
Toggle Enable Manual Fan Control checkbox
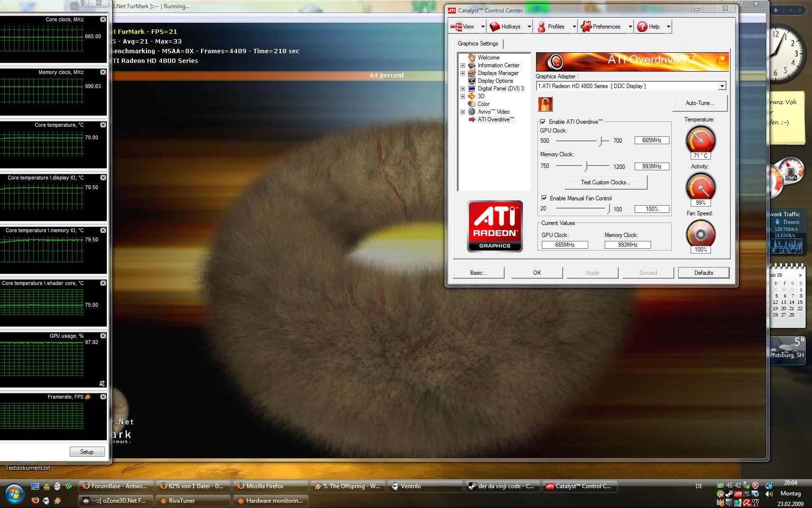544,198
